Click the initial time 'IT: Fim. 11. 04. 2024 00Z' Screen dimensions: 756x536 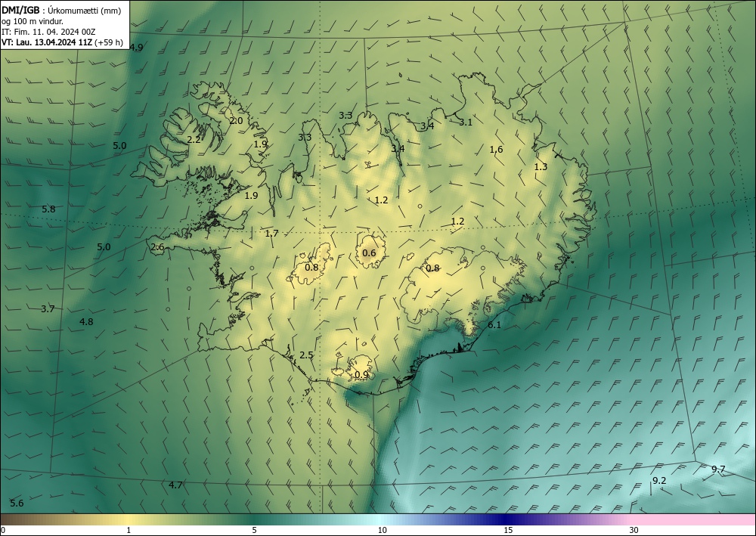pyautogui.click(x=48, y=32)
